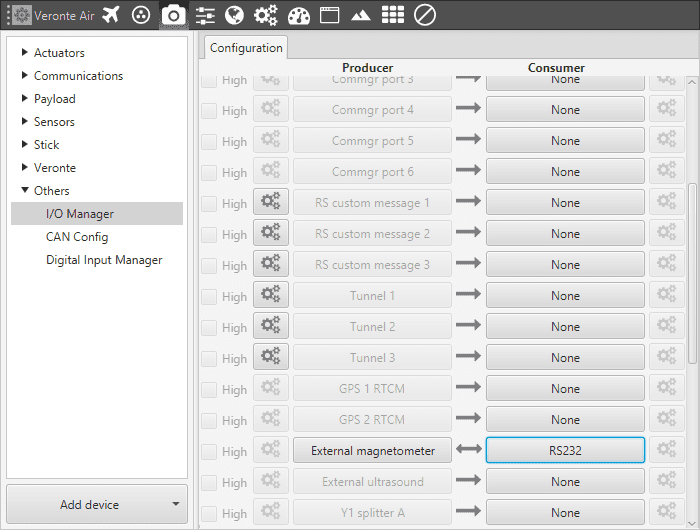Click the Producer column header
700x530 pixels.
(367, 67)
